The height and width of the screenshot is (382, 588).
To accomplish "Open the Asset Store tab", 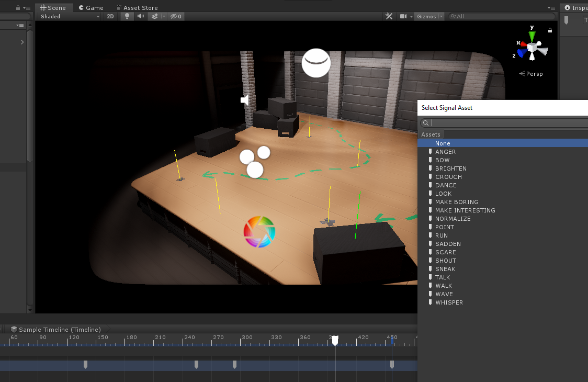I will 137,7.
